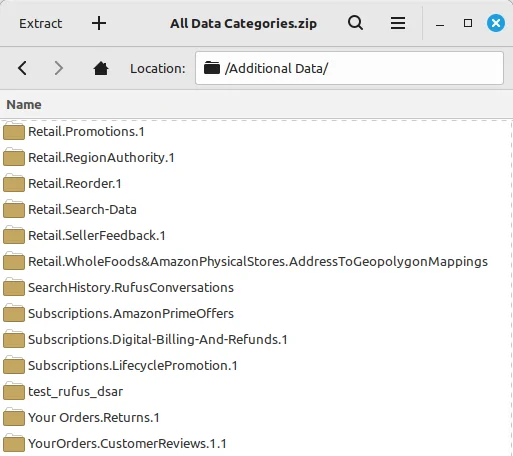The width and height of the screenshot is (513, 456).
Task: Go forward with the right chevron
Action: [59, 68]
